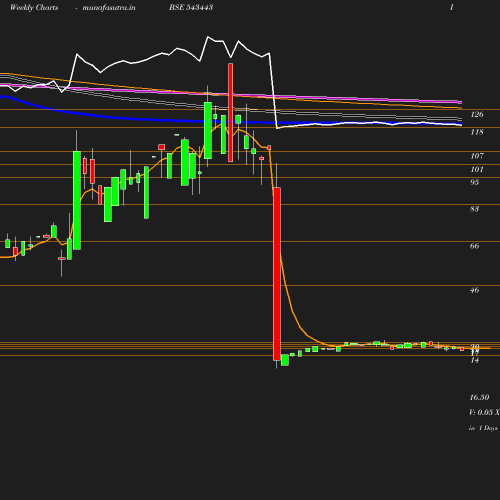
Task: Select the 'in 1 Days' caption
Action: click(483, 428)
